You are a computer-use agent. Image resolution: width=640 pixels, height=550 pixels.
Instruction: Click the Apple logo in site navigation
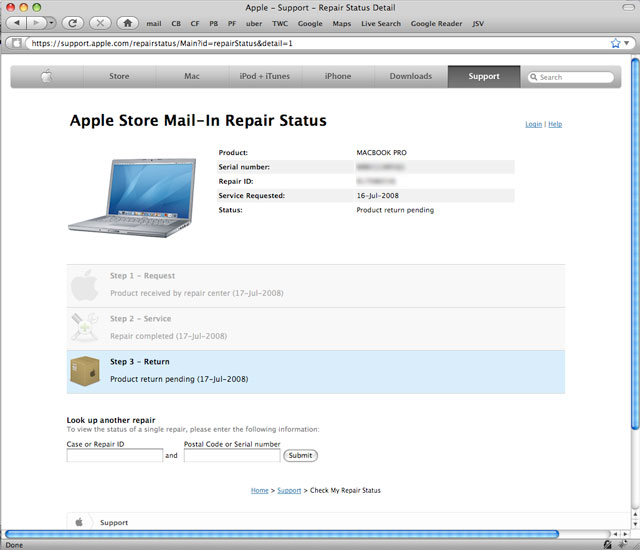click(47, 76)
